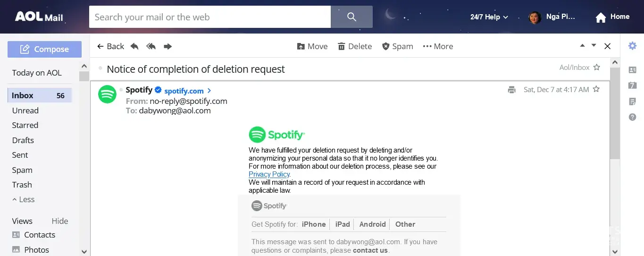Image resolution: width=644 pixels, height=256 pixels.
Task: Click the Compose button
Action: 44,49
